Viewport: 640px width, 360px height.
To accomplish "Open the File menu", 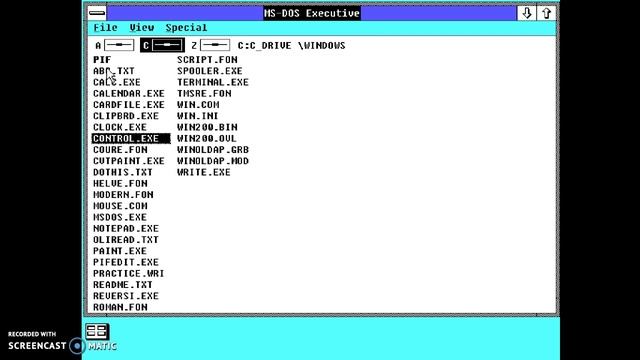I will pos(105,28).
